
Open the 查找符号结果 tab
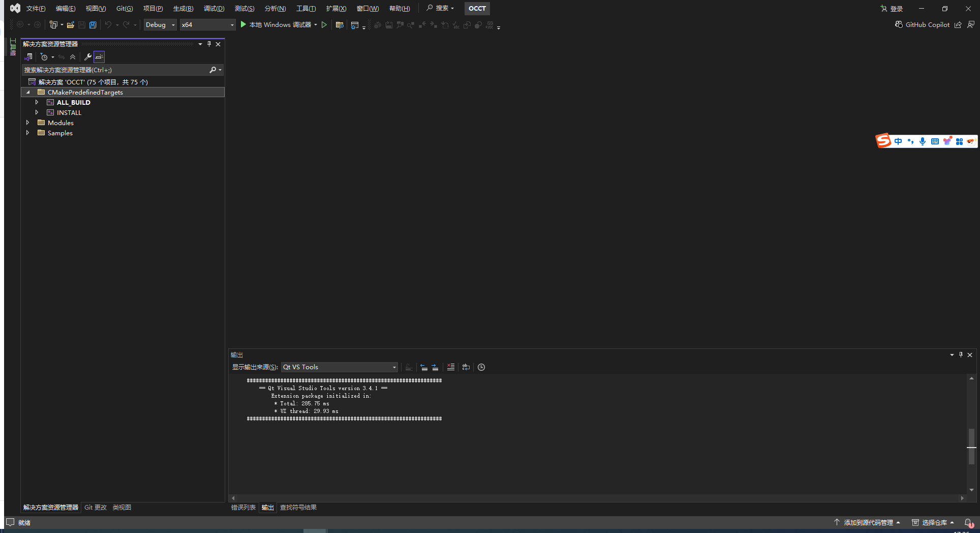tap(298, 508)
